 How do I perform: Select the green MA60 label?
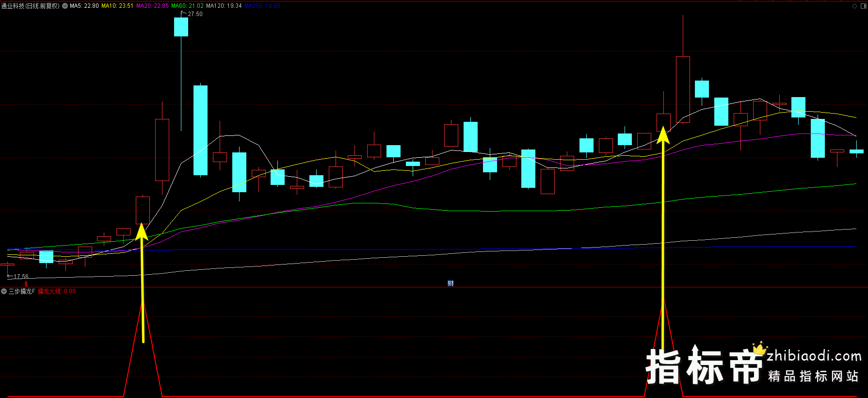point(187,6)
